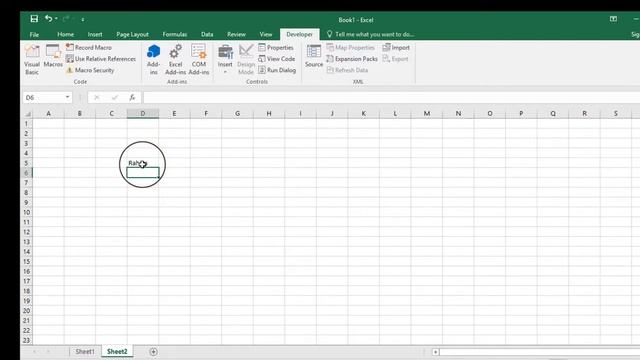Open the File tab

click(x=34, y=34)
